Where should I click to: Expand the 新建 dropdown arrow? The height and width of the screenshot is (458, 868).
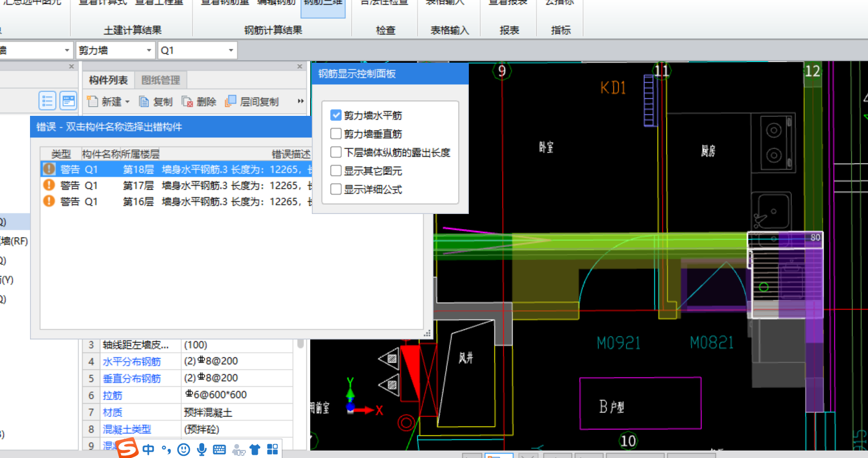[128, 102]
